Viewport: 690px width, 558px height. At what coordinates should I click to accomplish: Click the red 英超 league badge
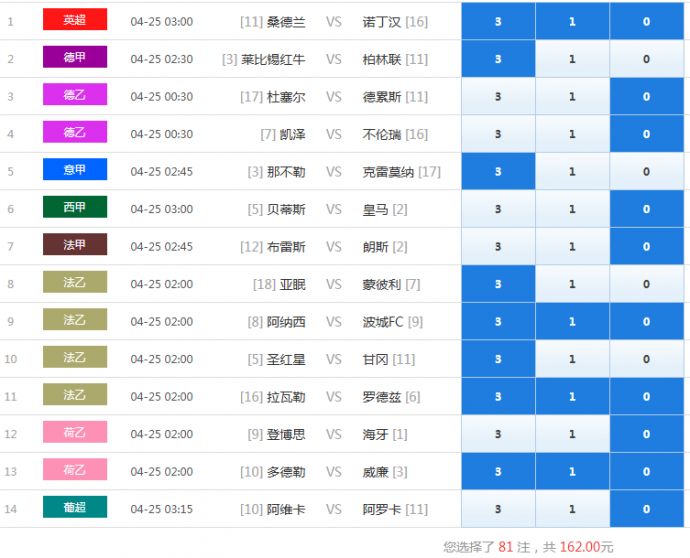75,20
